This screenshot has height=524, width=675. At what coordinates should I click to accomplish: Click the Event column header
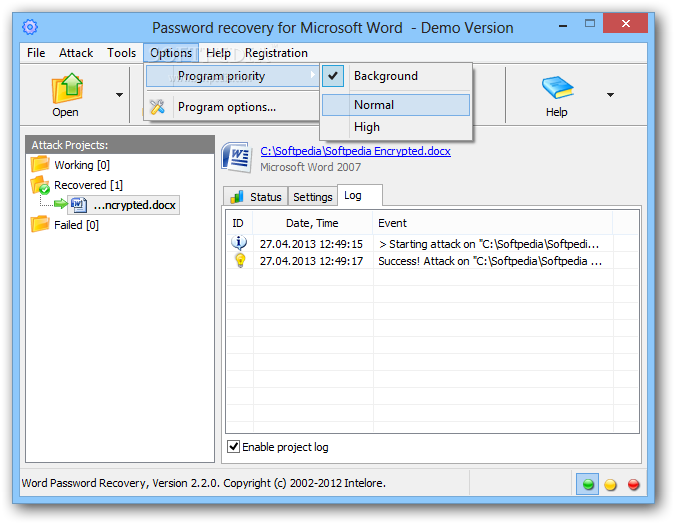click(492, 223)
